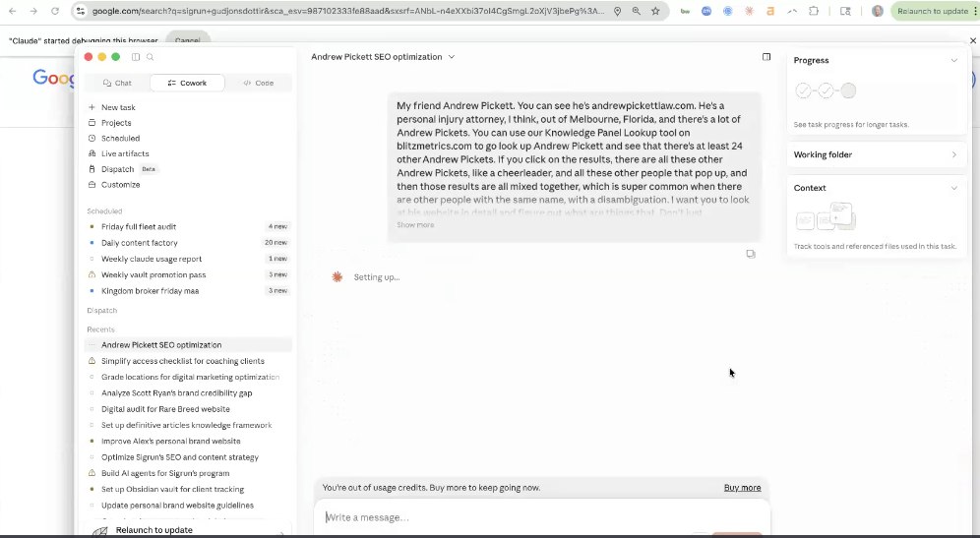The width and height of the screenshot is (980, 538).
Task: Open Analyze Scott Ryan's brand credibility gap
Action: (188, 393)
